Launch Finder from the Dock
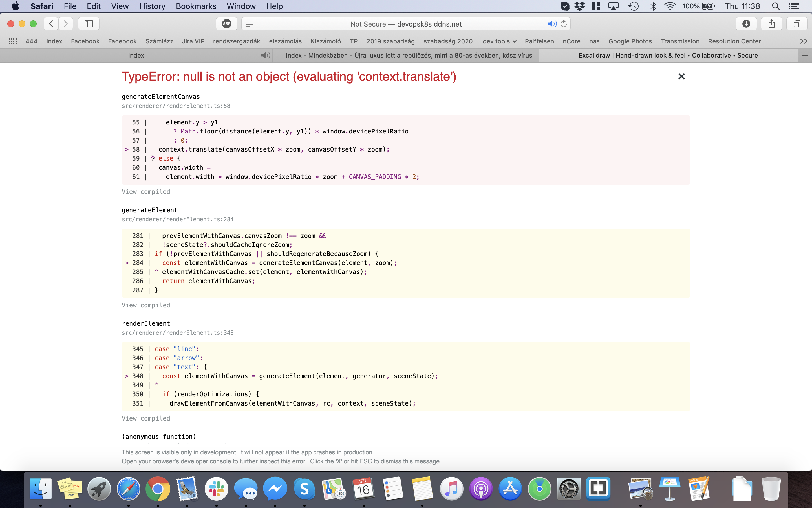This screenshot has height=508, width=812. (x=41, y=489)
